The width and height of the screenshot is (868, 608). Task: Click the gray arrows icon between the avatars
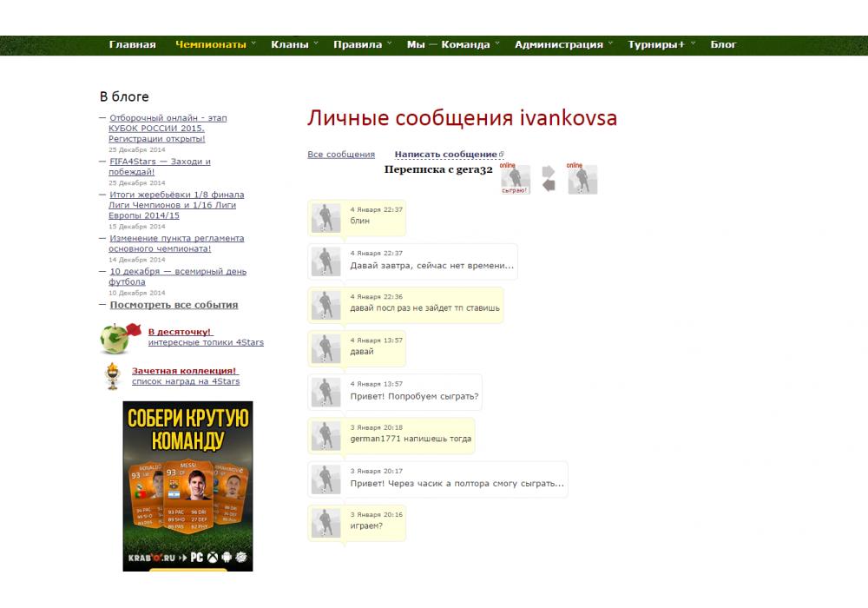pos(549,179)
